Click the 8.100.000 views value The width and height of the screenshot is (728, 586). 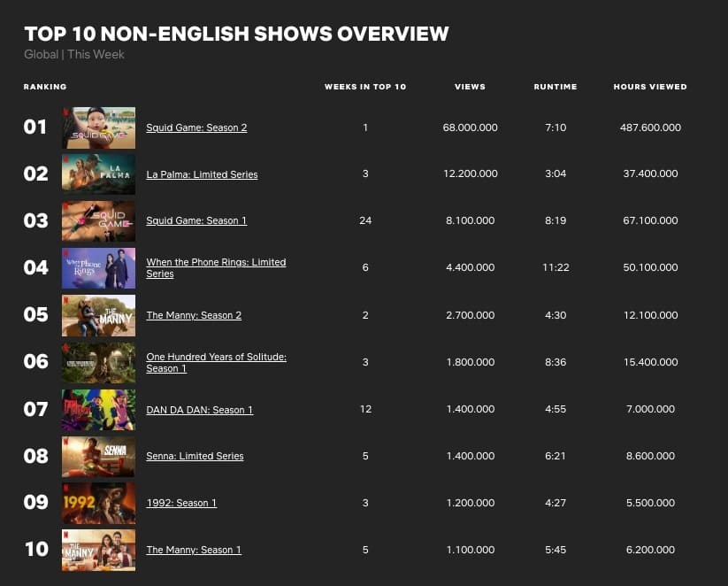(471, 220)
